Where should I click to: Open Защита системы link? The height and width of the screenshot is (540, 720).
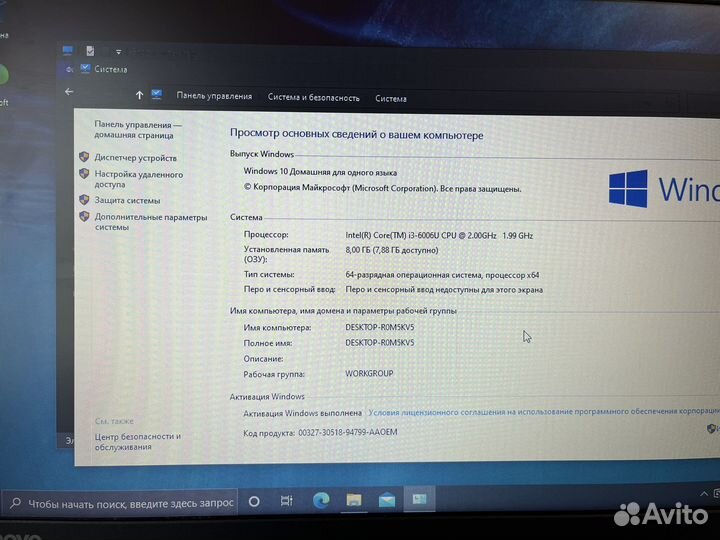point(127,200)
